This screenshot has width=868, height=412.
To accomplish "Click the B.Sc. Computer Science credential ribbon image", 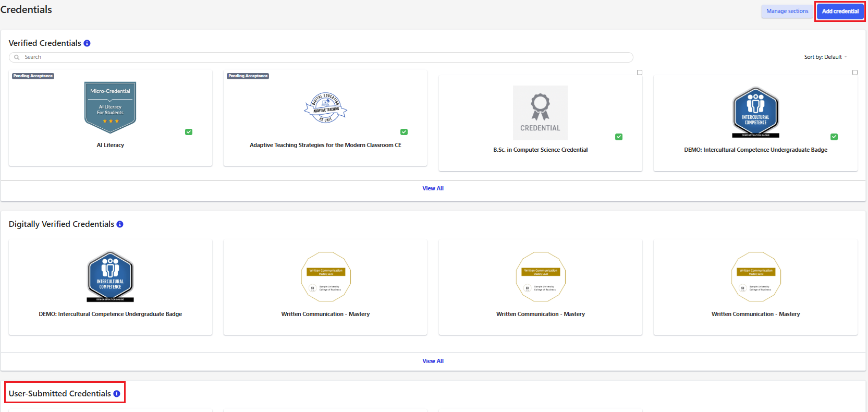I will (x=540, y=113).
